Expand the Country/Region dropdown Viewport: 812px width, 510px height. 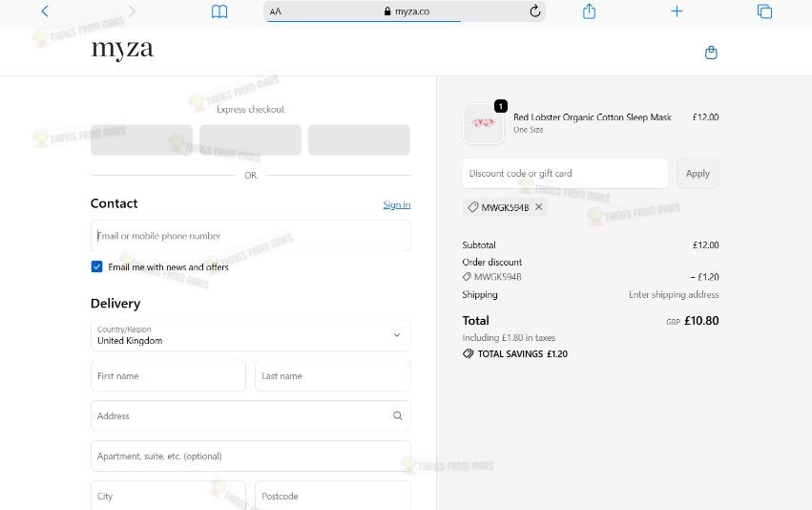(251, 335)
